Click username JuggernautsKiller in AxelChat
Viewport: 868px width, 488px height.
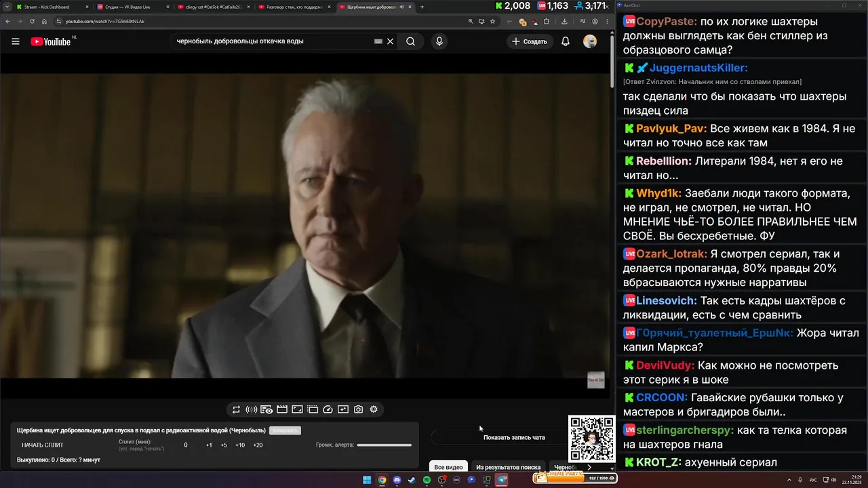pyautogui.click(x=698, y=68)
